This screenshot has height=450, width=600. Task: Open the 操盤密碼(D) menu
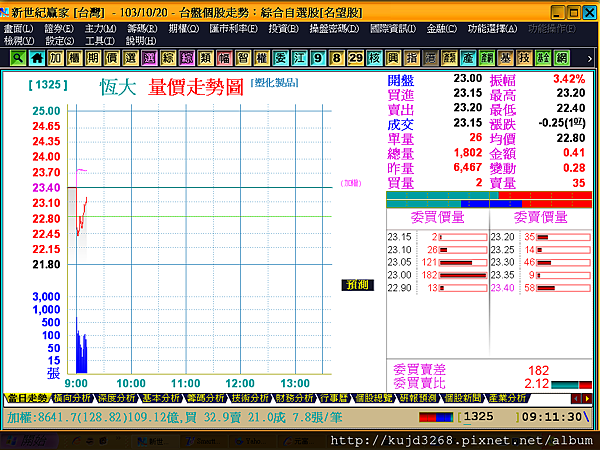point(334,29)
